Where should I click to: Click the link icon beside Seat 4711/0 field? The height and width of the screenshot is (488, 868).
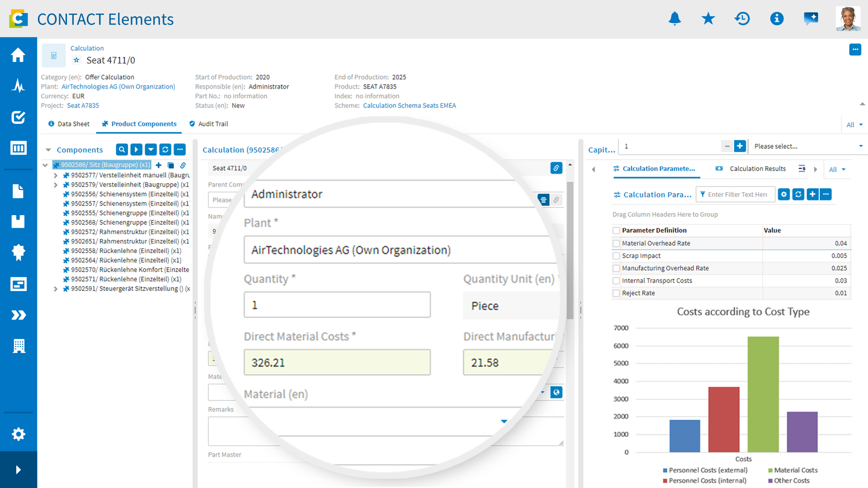coord(556,168)
